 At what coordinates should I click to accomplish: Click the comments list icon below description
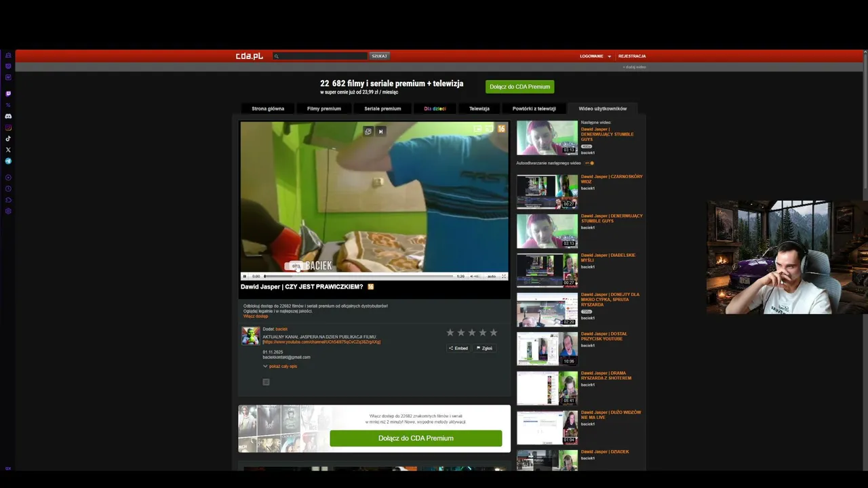pos(266,382)
